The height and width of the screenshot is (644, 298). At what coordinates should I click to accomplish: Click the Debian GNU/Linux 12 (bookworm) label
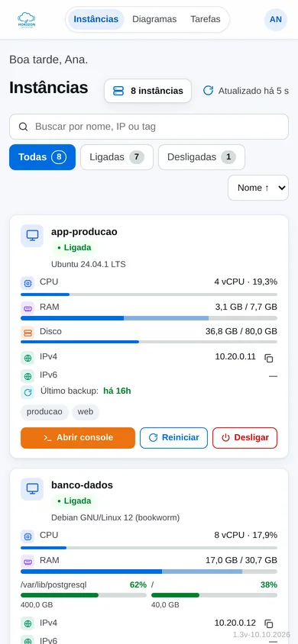pyautogui.click(x=115, y=517)
